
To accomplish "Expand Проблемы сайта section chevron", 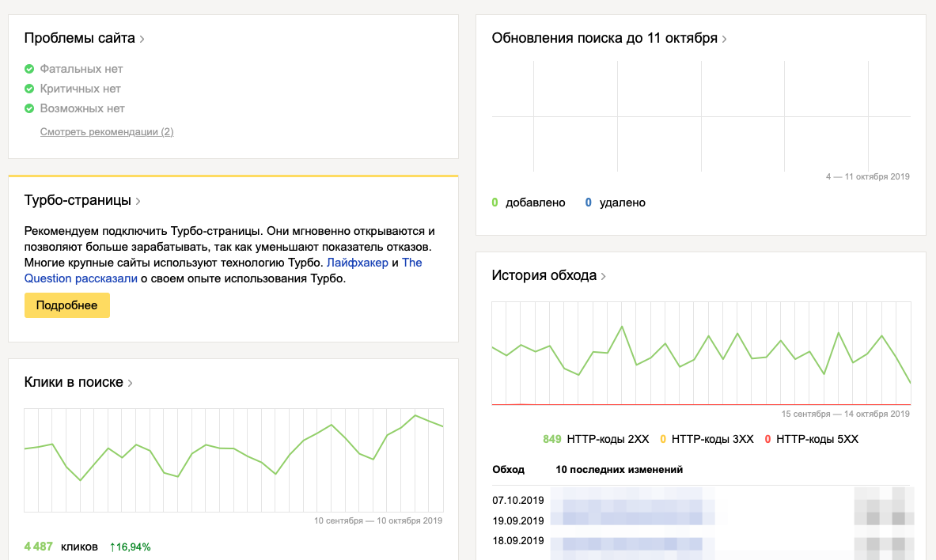I will coord(142,39).
